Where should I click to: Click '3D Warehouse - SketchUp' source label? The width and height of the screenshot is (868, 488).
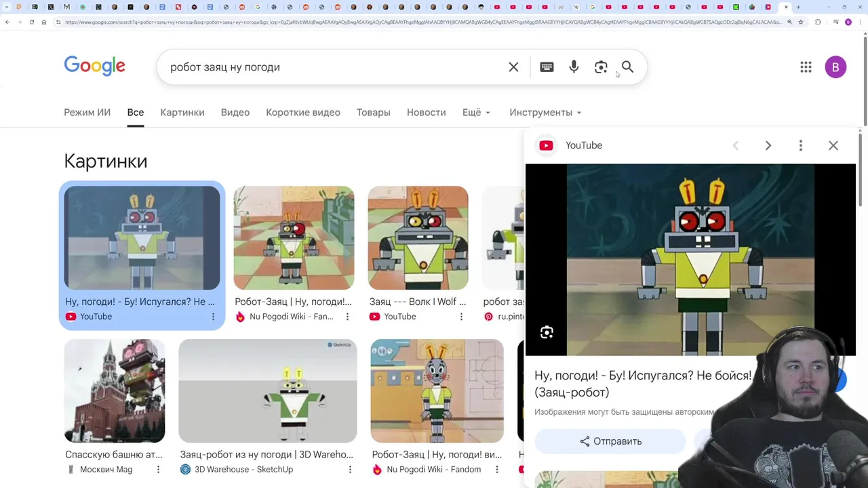pos(243,470)
